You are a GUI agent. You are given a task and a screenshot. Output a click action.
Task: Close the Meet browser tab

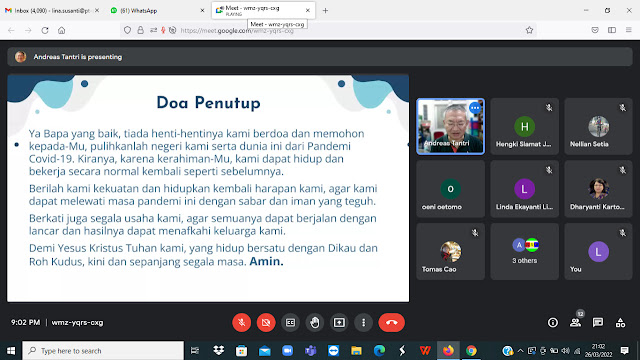click(308, 11)
